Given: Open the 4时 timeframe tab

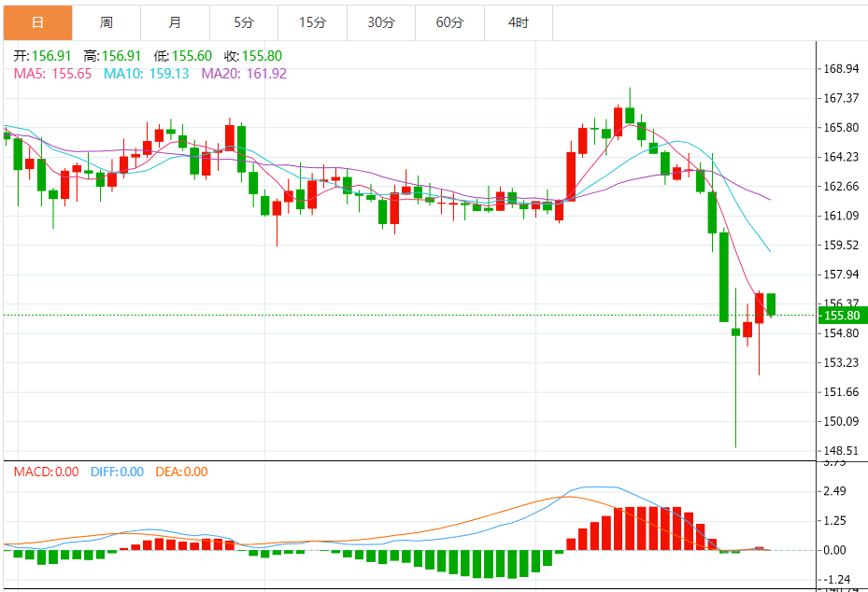Looking at the screenshot, I should 519,22.
